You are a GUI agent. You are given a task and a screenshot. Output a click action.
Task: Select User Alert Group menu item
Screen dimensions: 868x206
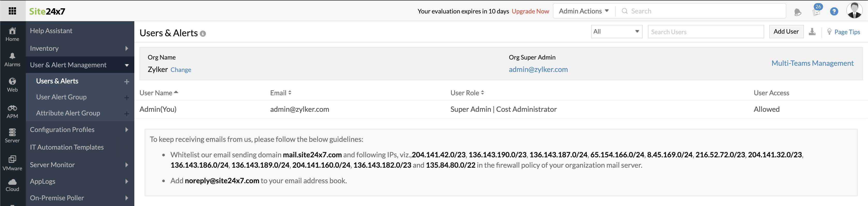[61, 97]
